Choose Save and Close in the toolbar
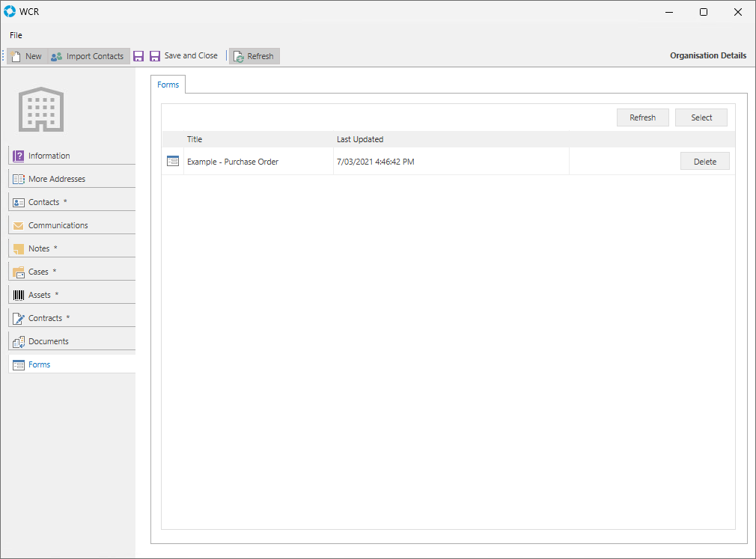 pyautogui.click(x=184, y=56)
